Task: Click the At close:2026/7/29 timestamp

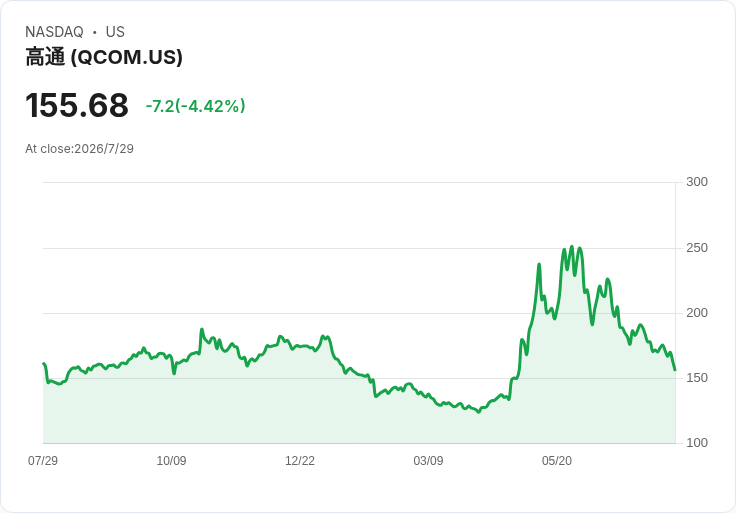Action: [79, 149]
